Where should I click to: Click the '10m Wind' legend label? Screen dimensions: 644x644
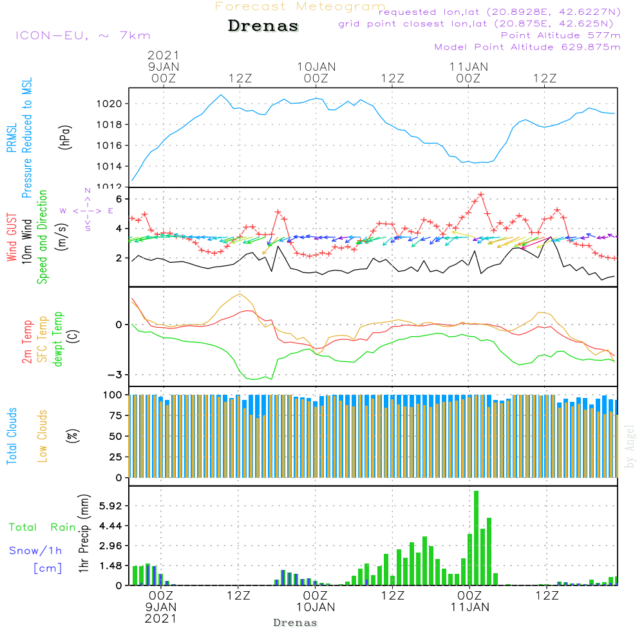26,241
